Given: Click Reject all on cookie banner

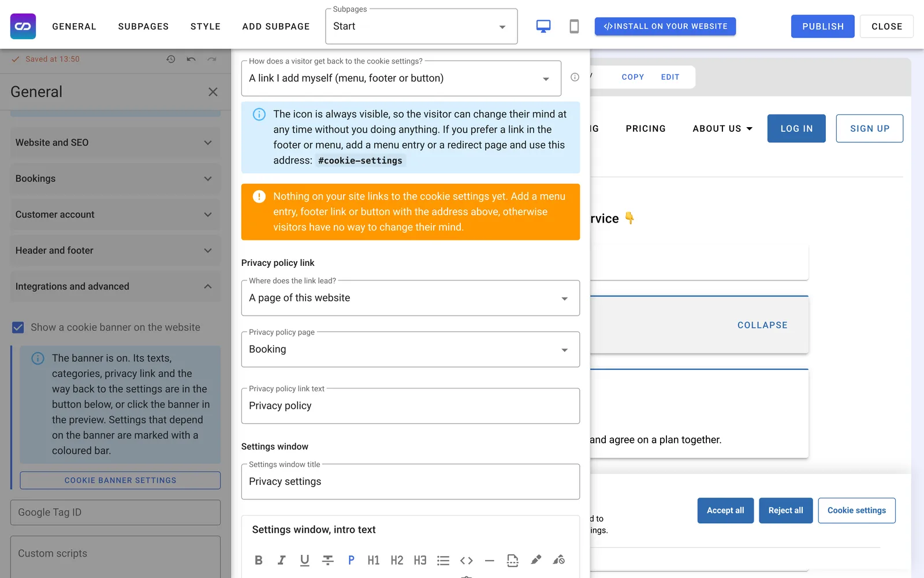Looking at the screenshot, I should click(786, 511).
